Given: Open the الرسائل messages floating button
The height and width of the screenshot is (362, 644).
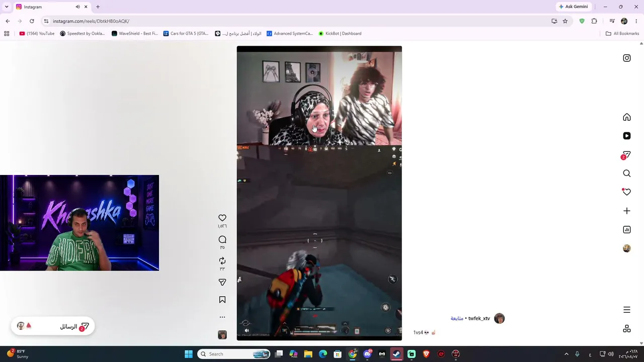Looking at the screenshot, I should point(53,326).
